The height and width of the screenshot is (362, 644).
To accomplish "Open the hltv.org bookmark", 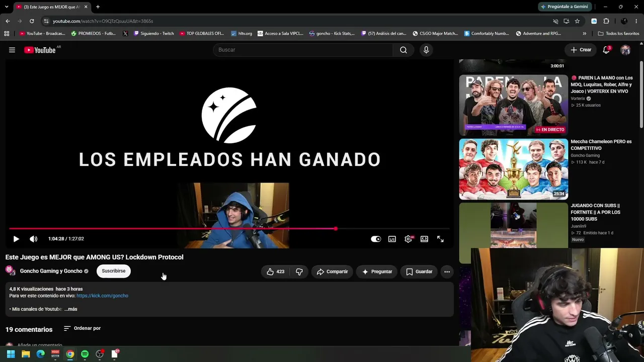I will (242, 33).
